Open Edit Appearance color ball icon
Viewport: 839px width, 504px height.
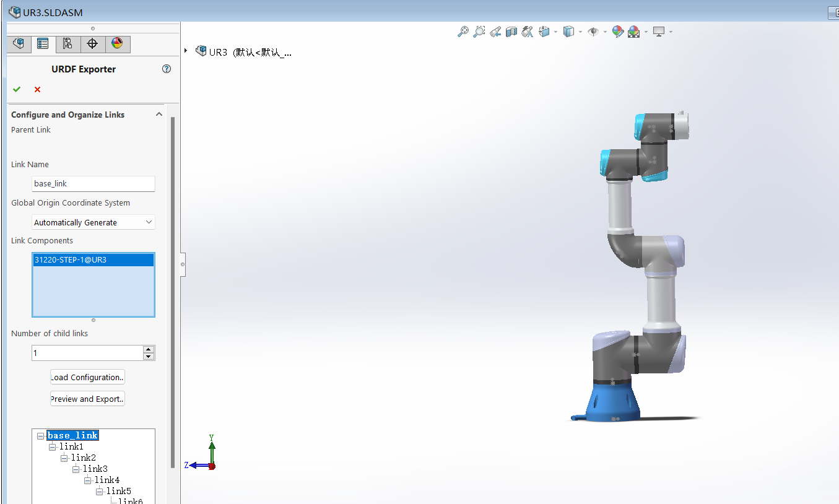(617, 32)
